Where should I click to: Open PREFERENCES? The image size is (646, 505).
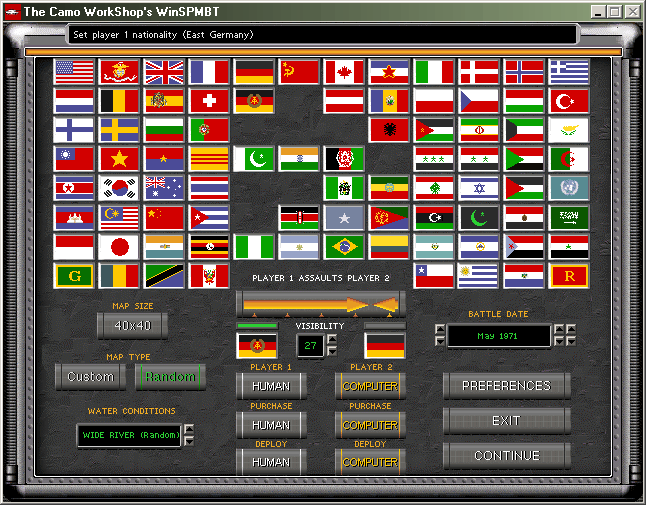[506, 386]
